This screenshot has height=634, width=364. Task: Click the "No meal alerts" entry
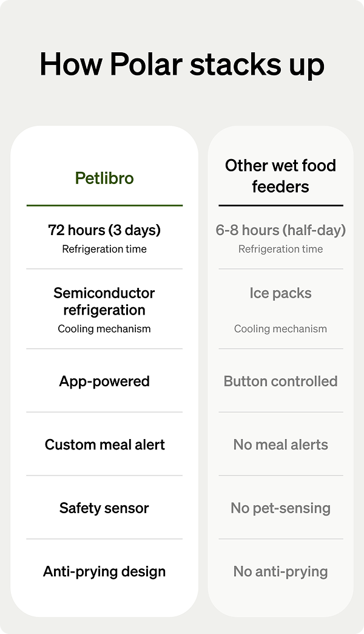pos(280,445)
